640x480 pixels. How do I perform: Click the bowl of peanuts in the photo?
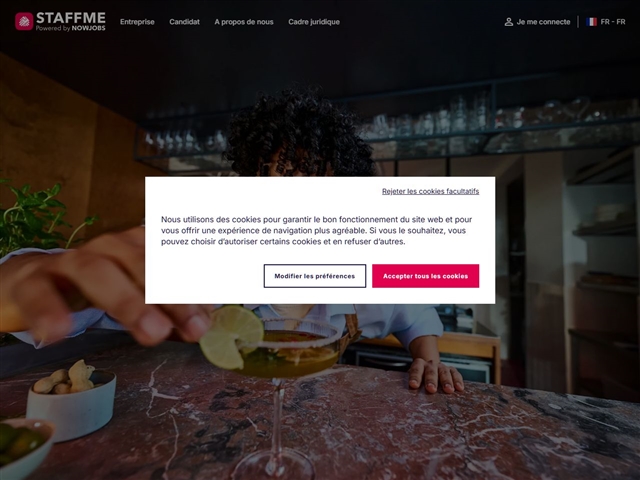(69, 404)
